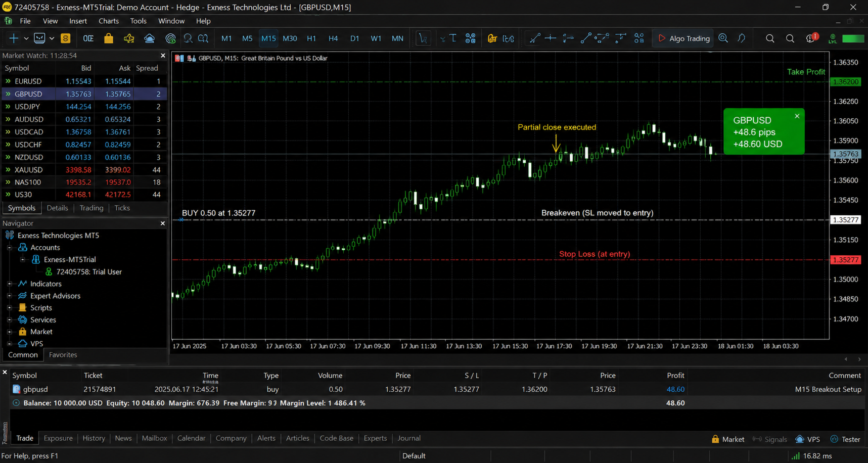Click the red Stop Loss price level marker
This screenshot has height=463, width=868.
point(845,260)
